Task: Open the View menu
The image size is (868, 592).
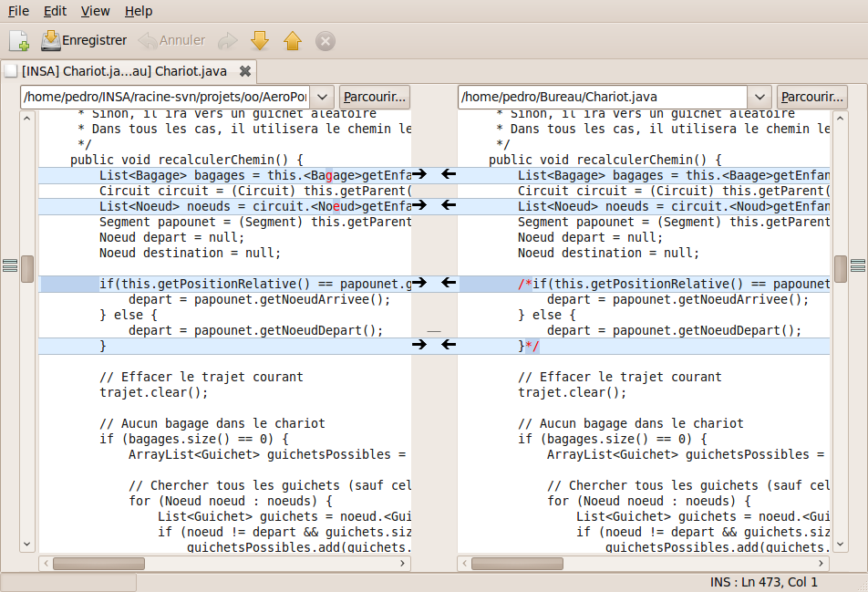Action: (95, 11)
